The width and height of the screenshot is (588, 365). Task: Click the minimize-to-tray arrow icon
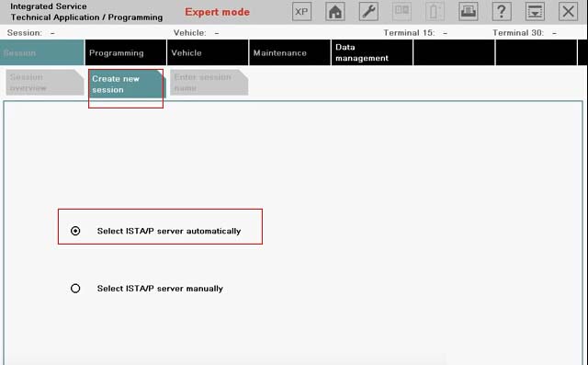tap(535, 12)
